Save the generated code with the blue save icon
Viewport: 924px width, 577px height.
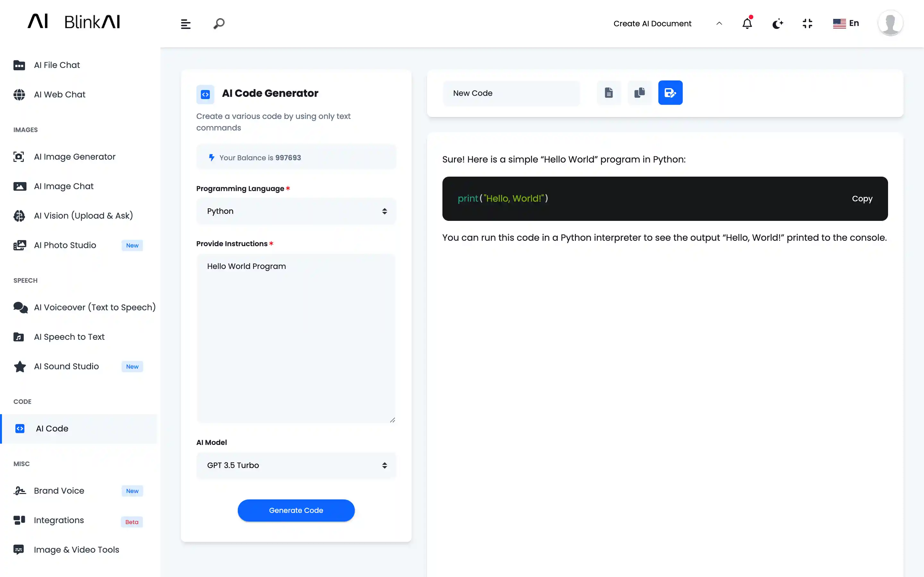[x=671, y=92]
